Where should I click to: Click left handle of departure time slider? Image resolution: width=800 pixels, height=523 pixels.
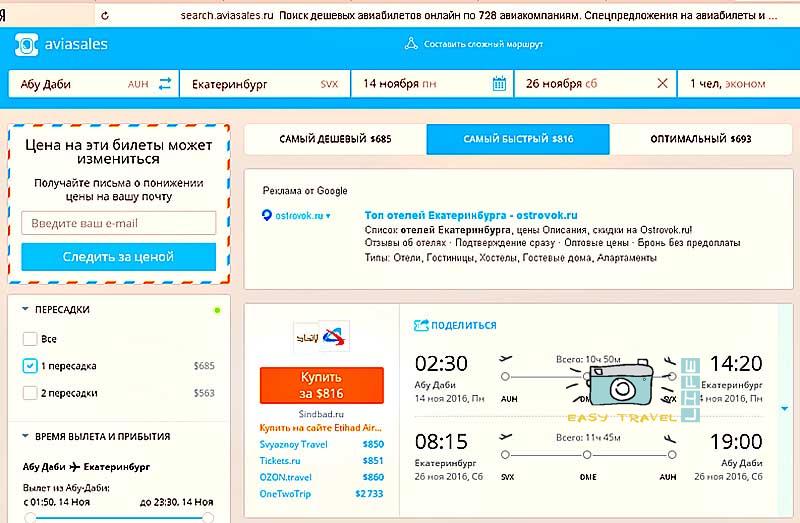coord(30,518)
